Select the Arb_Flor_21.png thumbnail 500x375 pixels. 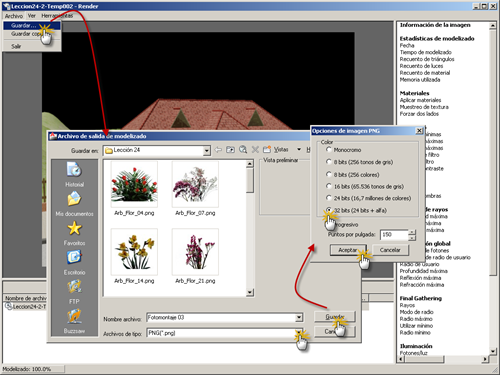pos(195,252)
